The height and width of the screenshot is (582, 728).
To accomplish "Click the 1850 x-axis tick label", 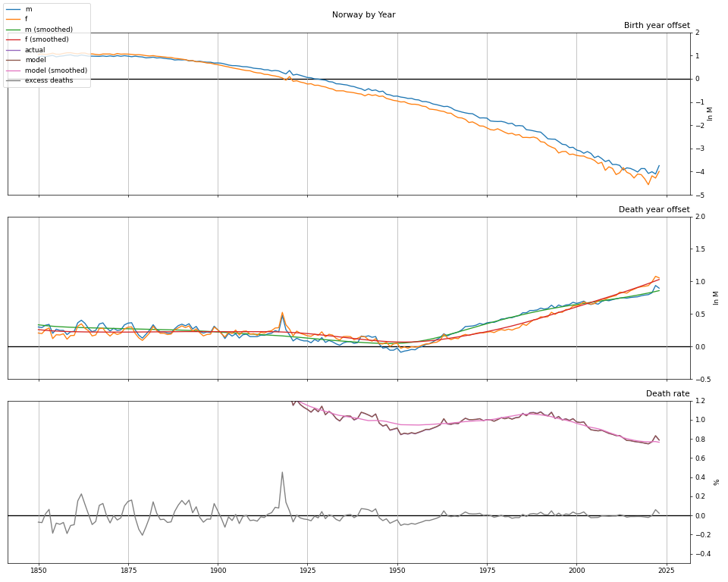I will coord(39,569).
